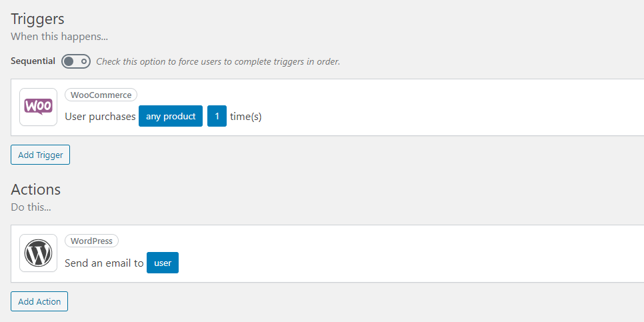Edit the '1' times count token
The image size is (644, 322).
[x=217, y=116]
